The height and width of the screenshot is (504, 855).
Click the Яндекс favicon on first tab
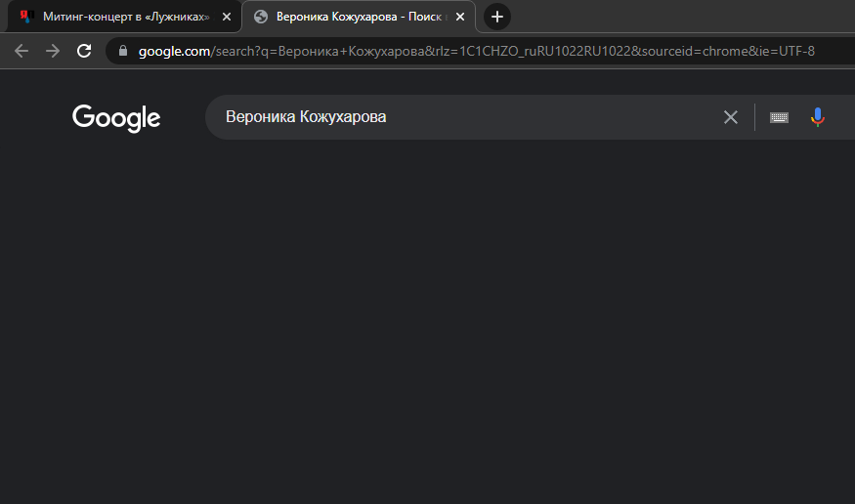26,17
